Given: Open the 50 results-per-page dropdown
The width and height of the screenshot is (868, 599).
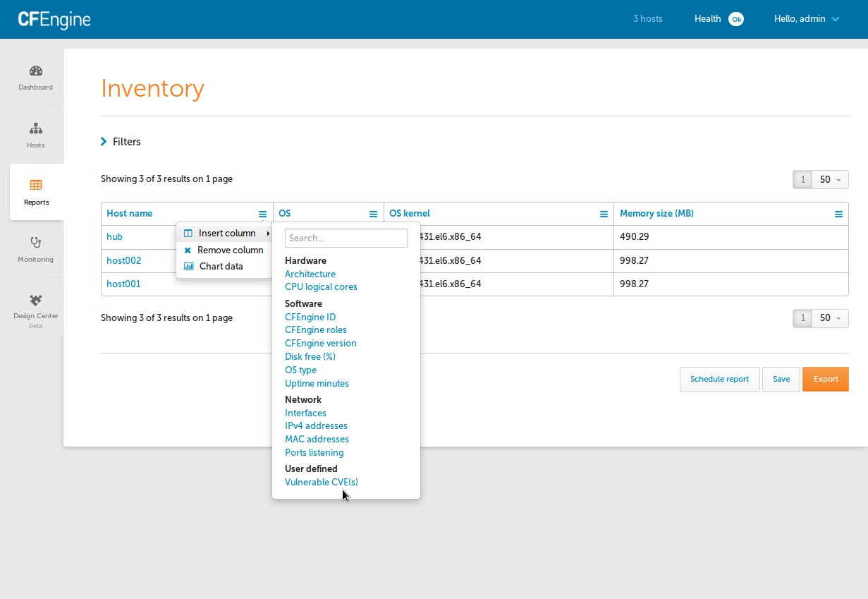Looking at the screenshot, I should pyautogui.click(x=830, y=179).
